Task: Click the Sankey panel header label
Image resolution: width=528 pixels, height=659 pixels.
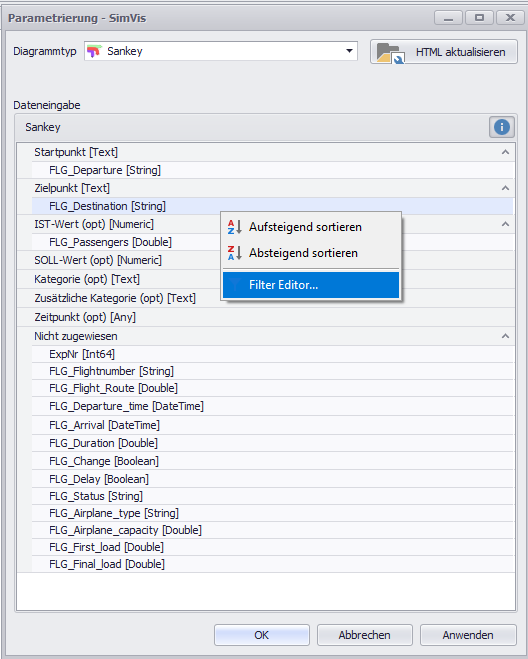Action: pos(43,127)
